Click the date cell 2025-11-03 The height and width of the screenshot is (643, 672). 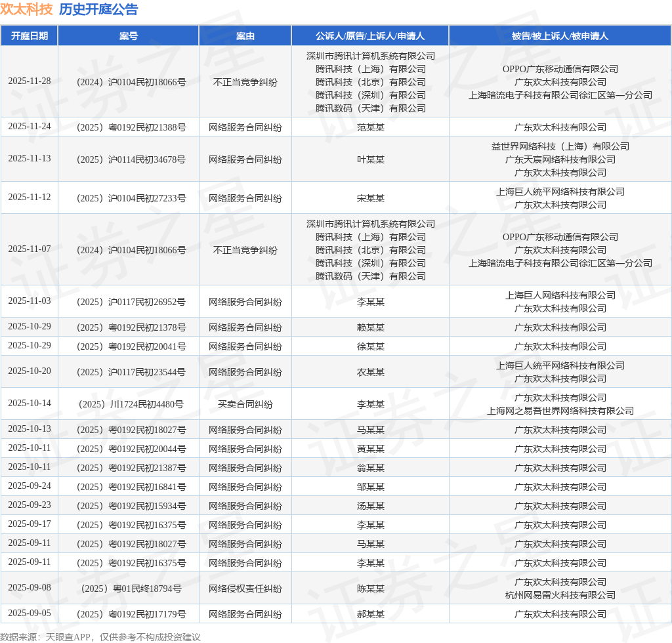(x=29, y=301)
